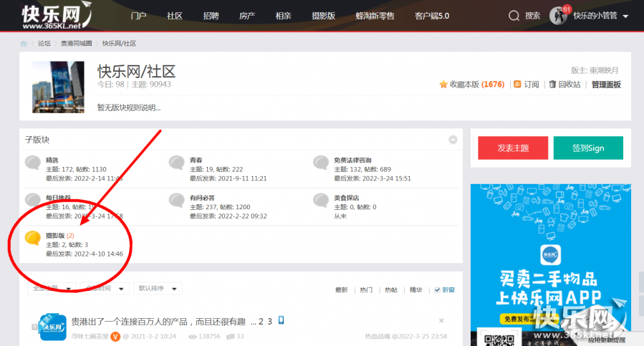Open the 免费法律咨询 sub-forum link
This screenshot has height=346, width=644.
tap(353, 160)
